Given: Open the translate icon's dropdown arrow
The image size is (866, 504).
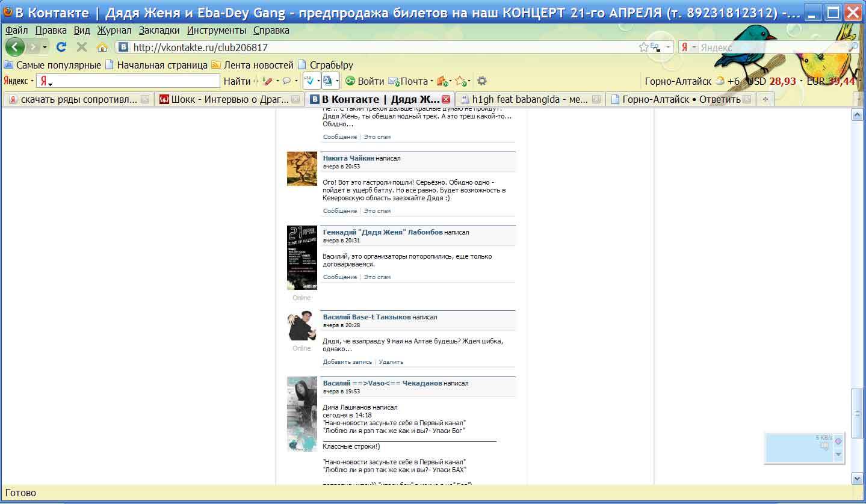Looking at the screenshot, I should tap(337, 81).
